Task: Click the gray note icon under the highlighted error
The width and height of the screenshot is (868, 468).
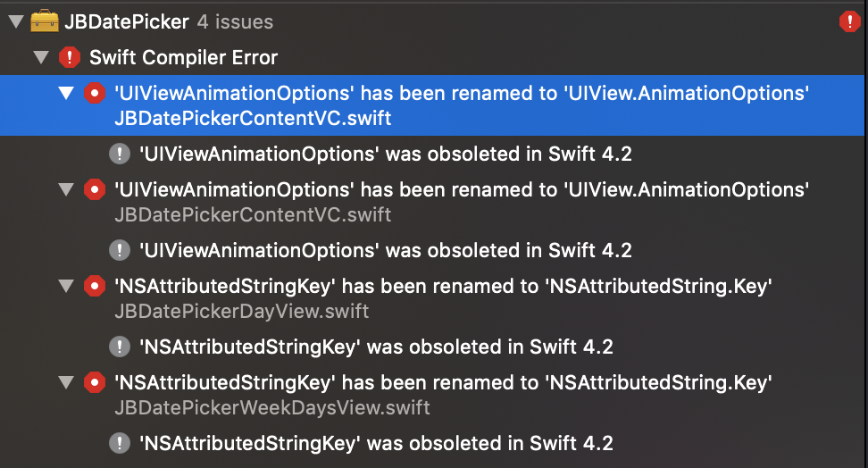Action: (119, 154)
